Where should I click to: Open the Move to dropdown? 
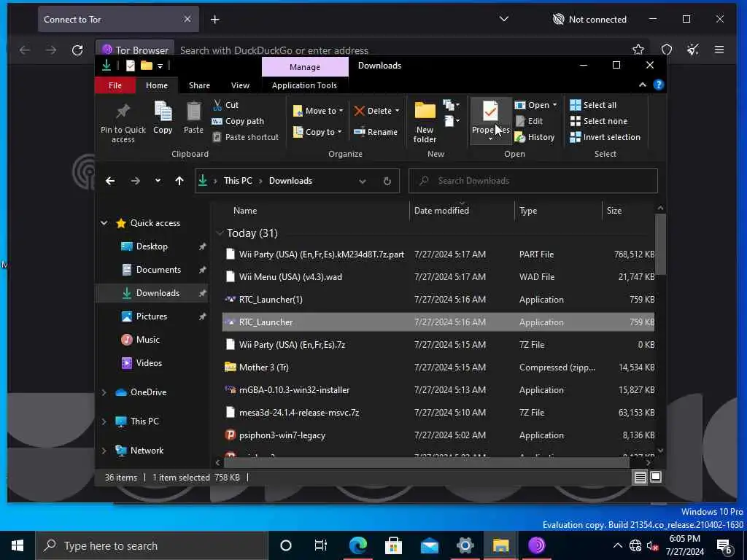[318, 111]
